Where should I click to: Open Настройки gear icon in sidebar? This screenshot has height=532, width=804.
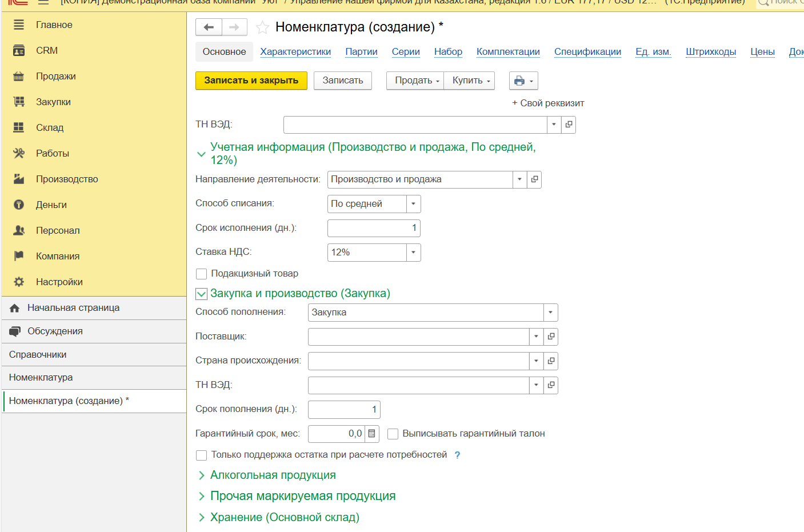point(19,282)
